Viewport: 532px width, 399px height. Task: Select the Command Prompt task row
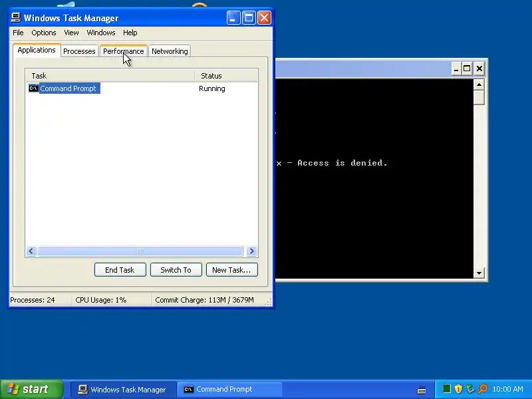[x=142, y=88]
